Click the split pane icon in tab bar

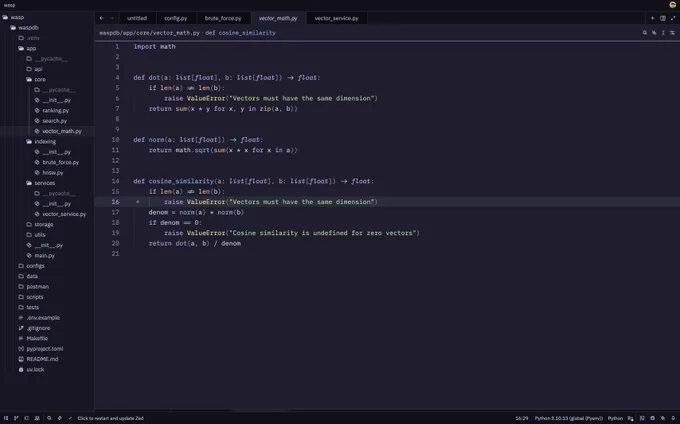(663, 18)
